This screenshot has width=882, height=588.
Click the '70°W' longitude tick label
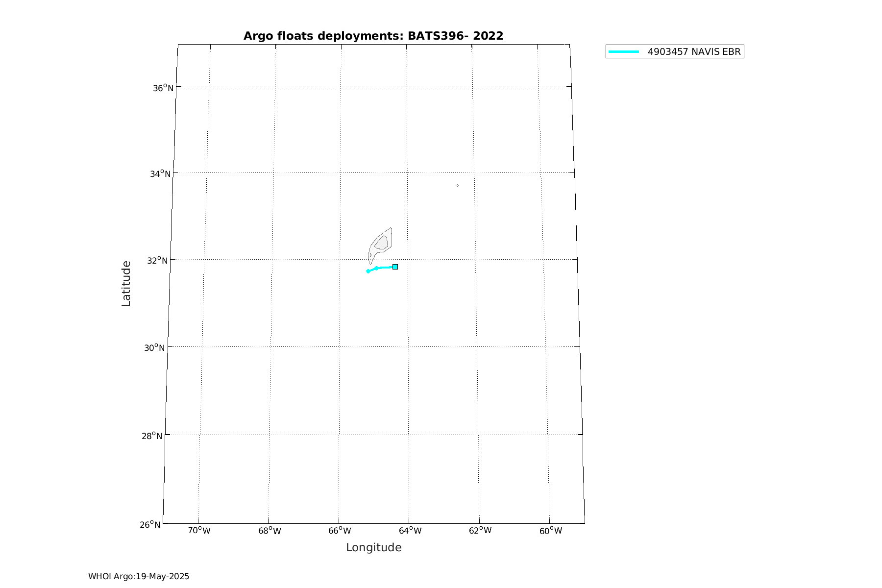199,531
